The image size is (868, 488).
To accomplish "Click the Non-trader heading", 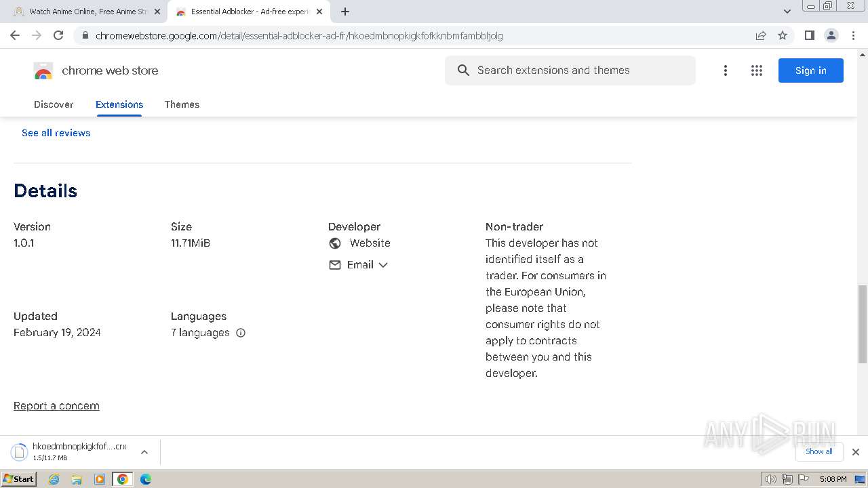I will [514, 227].
